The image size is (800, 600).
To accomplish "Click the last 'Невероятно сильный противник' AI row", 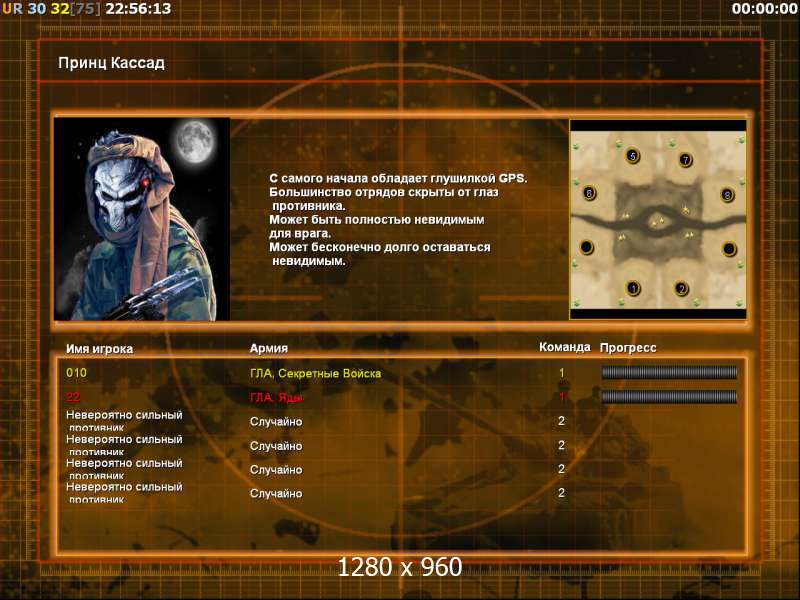I will 124,493.
